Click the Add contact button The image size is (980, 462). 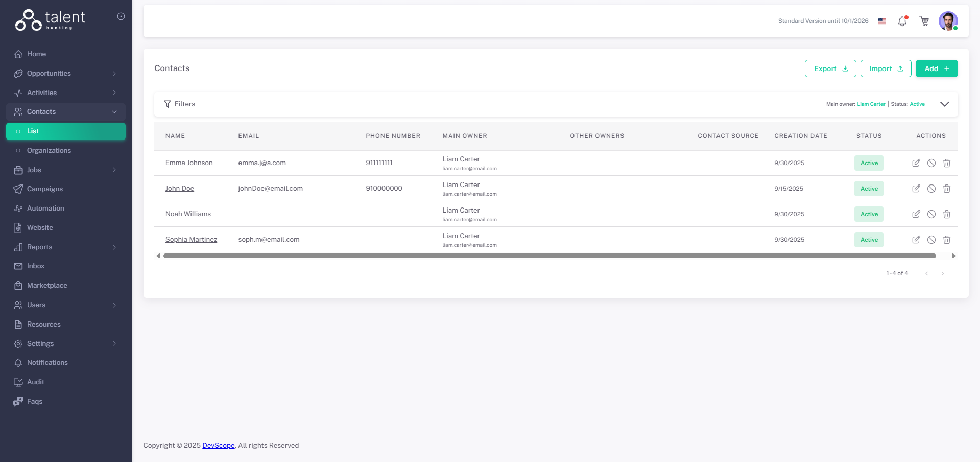click(936, 68)
